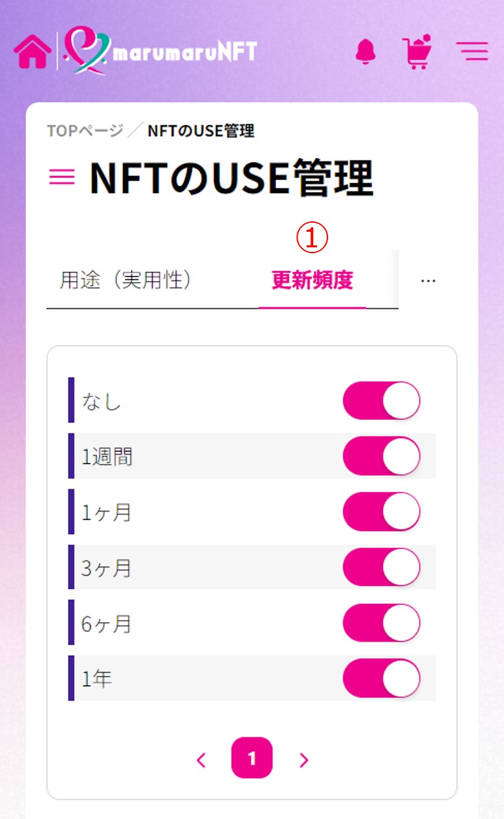Toggle the 3ヶ月 switch
The width and height of the screenshot is (504, 819).
[382, 568]
